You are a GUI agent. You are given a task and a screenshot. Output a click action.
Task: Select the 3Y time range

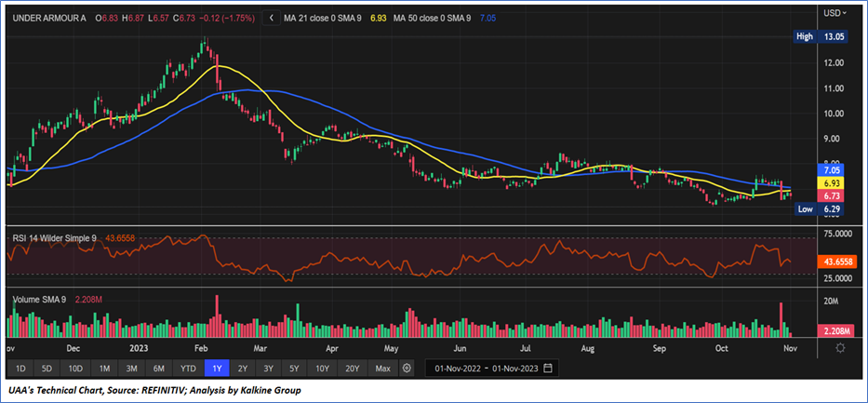pyautogui.click(x=269, y=369)
